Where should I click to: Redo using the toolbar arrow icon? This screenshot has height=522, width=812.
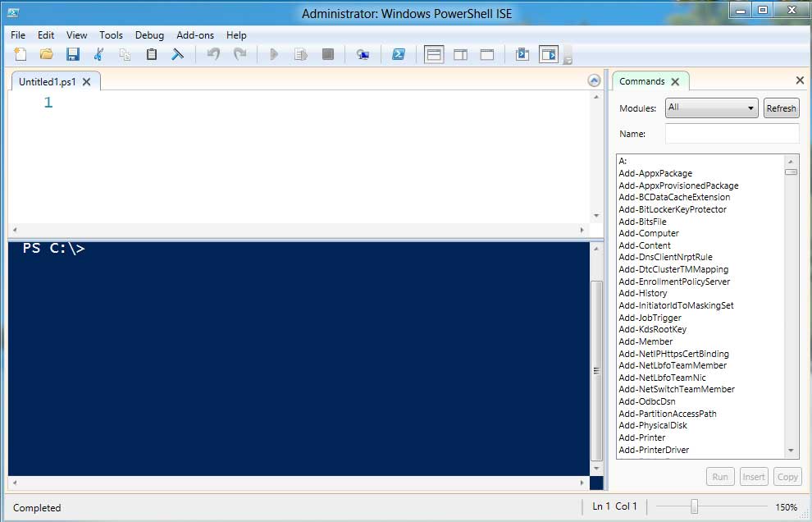pos(239,54)
